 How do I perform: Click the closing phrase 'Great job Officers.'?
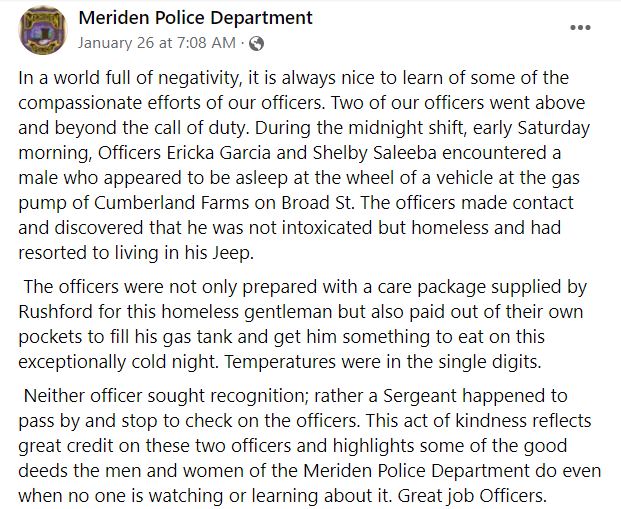[x=472, y=496]
